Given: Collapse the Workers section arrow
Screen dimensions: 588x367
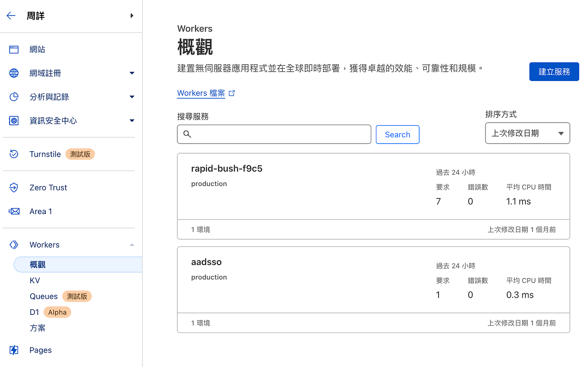Looking at the screenshot, I should tap(132, 245).
